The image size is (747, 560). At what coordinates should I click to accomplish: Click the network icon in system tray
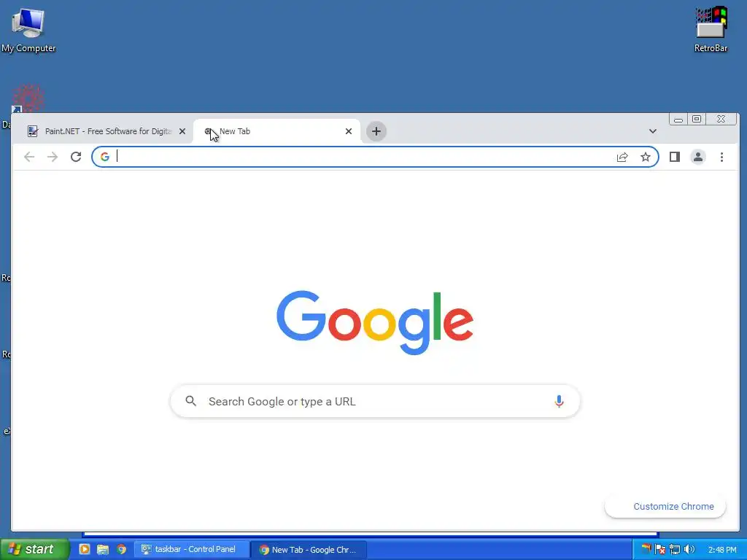[x=675, y=550]
